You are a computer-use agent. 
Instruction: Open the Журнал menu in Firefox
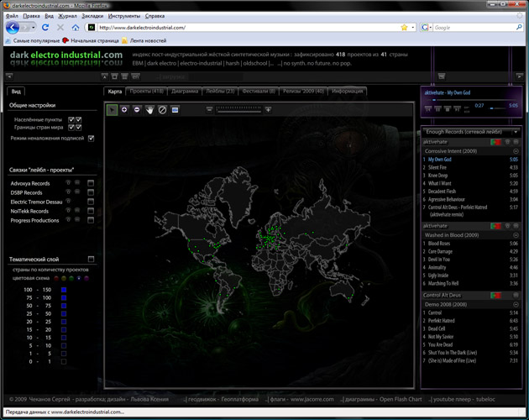(x=67, y=16)
